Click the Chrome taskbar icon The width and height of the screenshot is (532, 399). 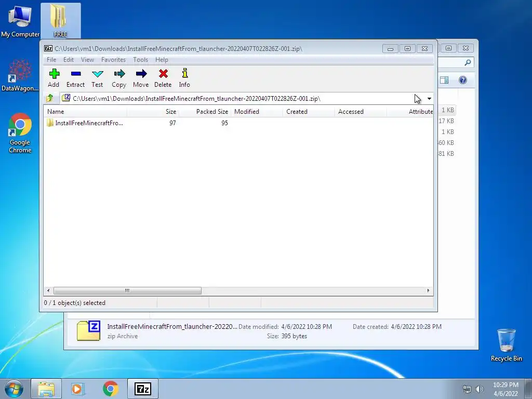111,389
